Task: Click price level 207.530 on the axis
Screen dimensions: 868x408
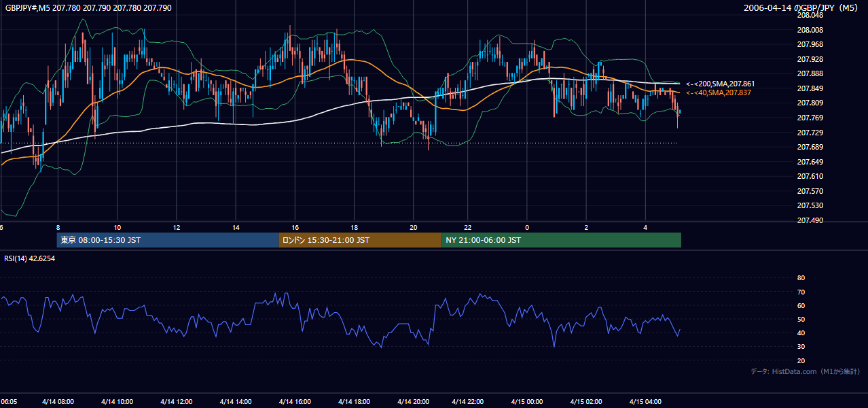Action: (x=809, y=205)
